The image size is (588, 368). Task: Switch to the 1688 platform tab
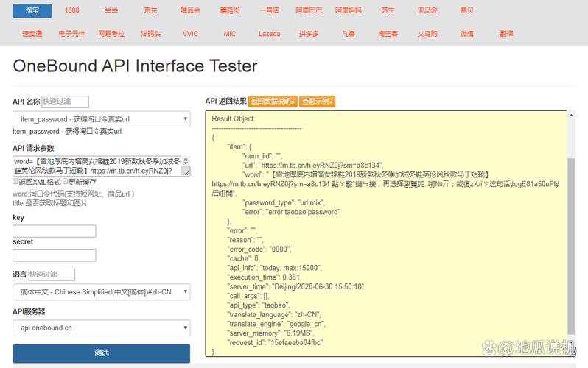click(x=71, y=10)
